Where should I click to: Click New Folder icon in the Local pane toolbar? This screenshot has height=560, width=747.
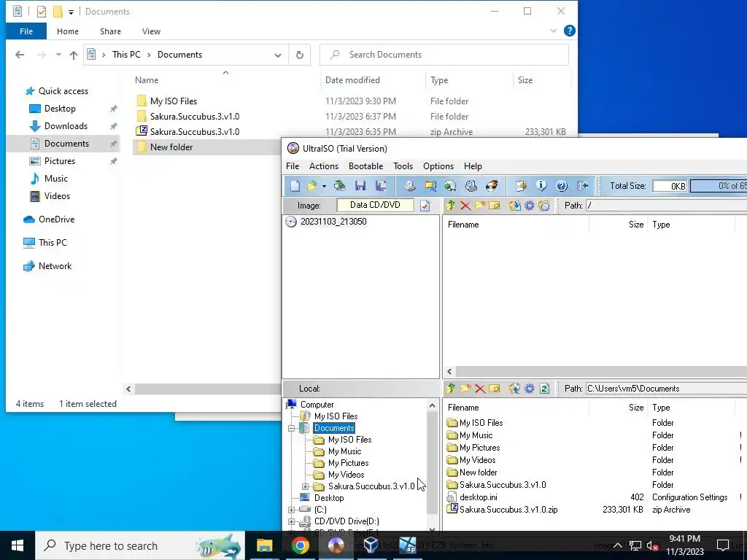[465, 389]
